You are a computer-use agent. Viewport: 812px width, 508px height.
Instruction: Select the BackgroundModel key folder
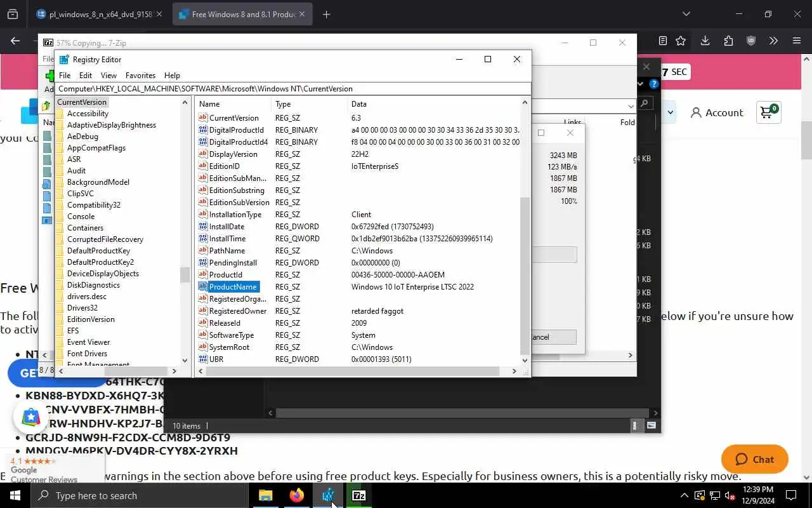98,182
